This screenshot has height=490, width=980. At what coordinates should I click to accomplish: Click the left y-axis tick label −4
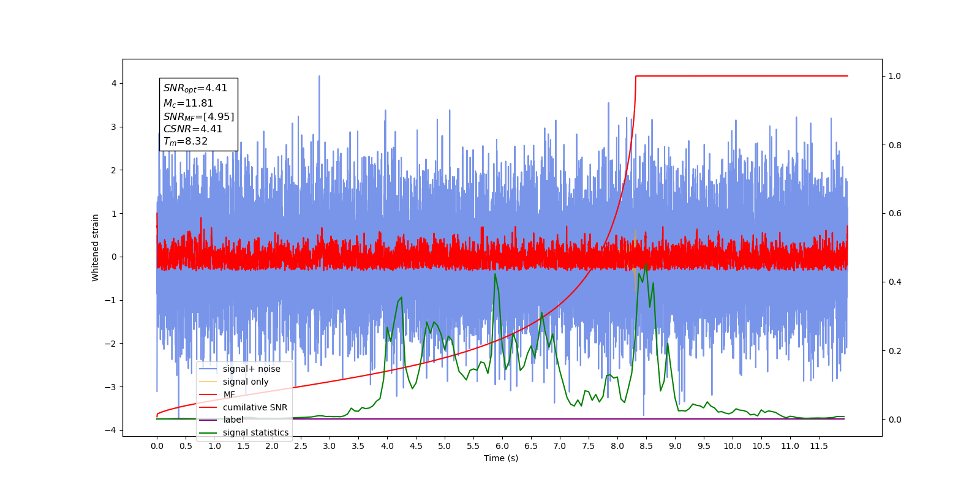(111, 430)
